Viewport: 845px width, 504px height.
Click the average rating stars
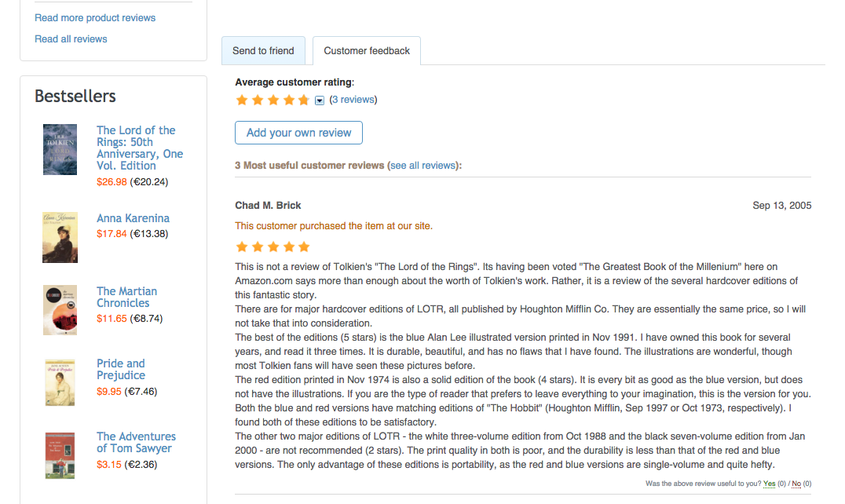pos(273,100)
